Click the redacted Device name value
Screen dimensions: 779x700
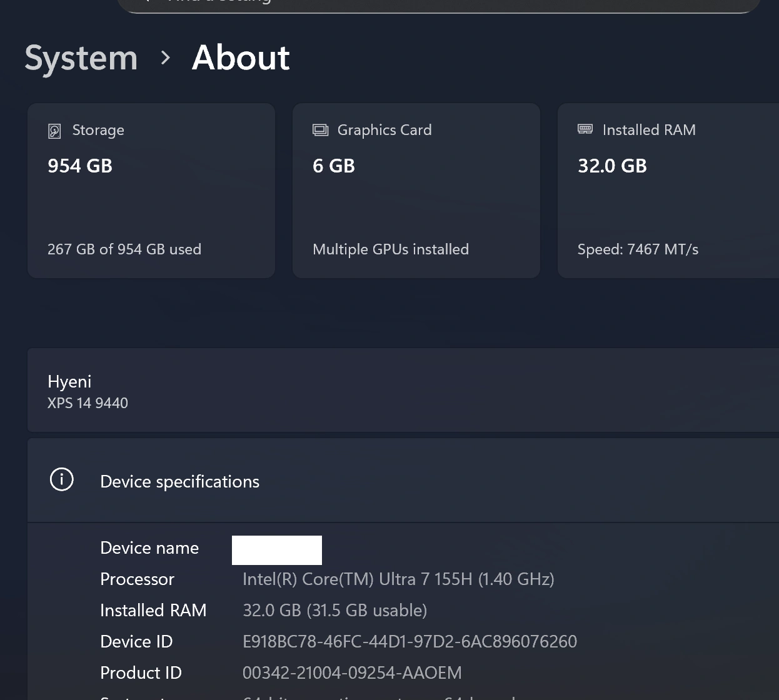tap(277, 550)
